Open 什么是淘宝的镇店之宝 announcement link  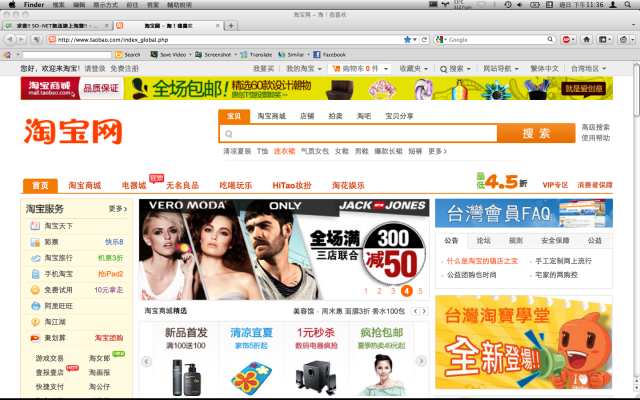[x=482, y=261]
